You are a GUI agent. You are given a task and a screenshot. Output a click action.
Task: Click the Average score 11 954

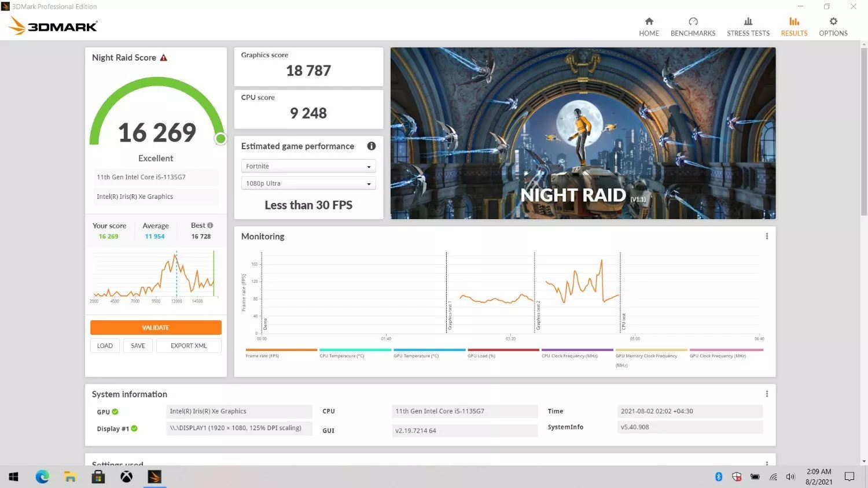click(155, 236)
